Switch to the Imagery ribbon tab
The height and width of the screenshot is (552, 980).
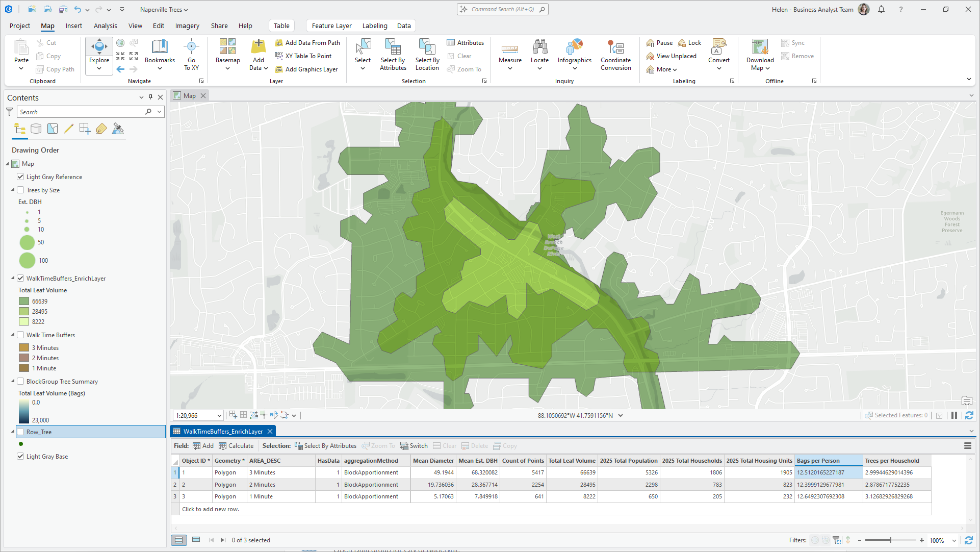(x=187, y=26)
